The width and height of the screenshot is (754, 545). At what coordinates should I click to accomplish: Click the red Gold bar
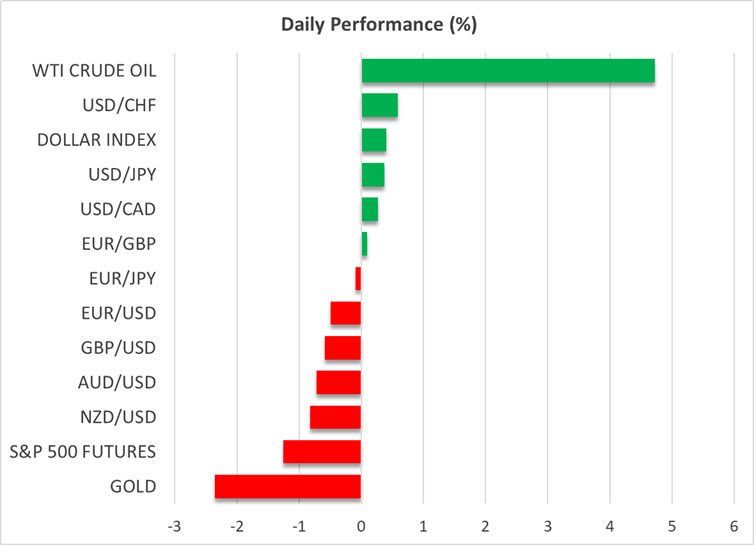pyautogui.click(x=288, y=487)
